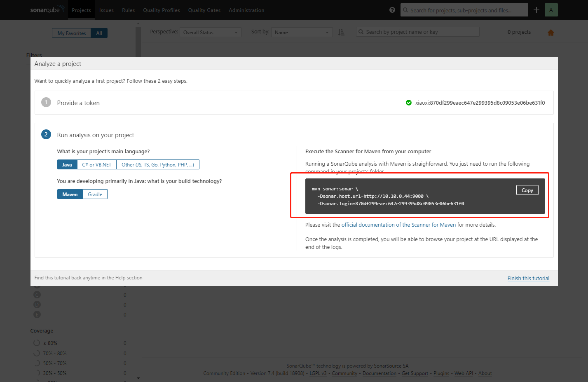This screenshot has height=382, width=588.
Task: Choose Other (JS, TS, Go, Python, PHP) language
Action: pos(158,164)
